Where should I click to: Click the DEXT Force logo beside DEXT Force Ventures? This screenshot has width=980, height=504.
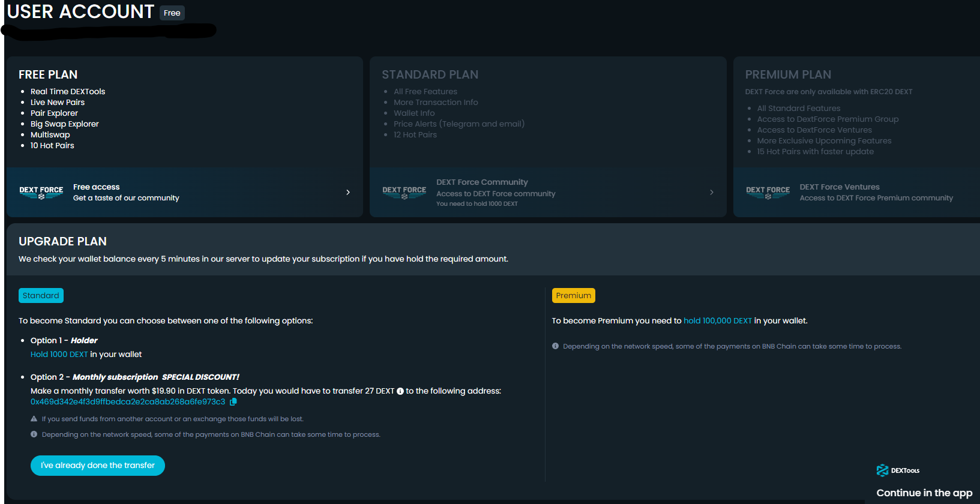(768, 192)
